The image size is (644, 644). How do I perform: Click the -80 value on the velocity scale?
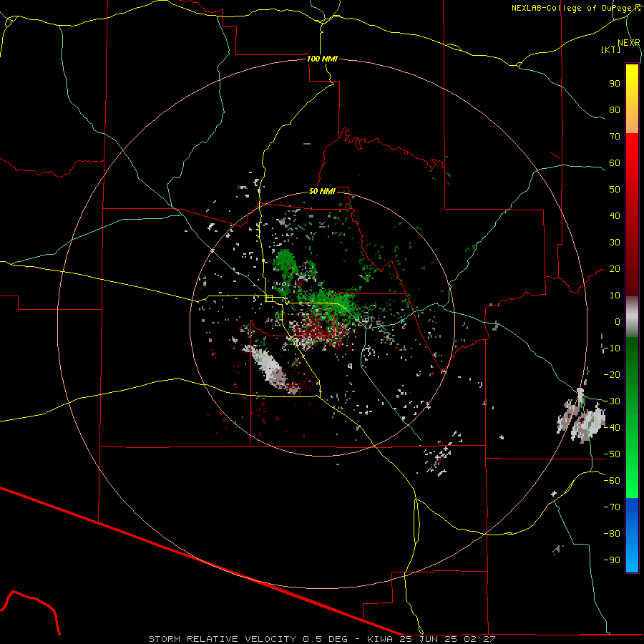(x=612, y=534)
